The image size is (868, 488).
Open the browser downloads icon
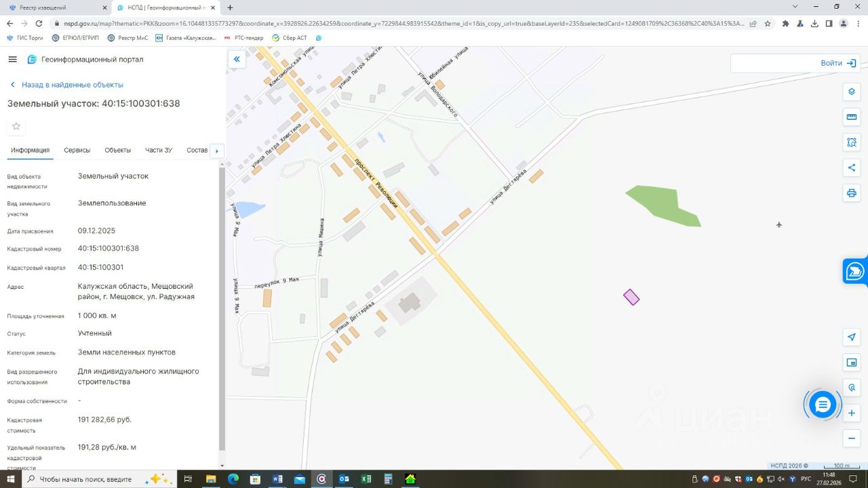coord(814,23)
